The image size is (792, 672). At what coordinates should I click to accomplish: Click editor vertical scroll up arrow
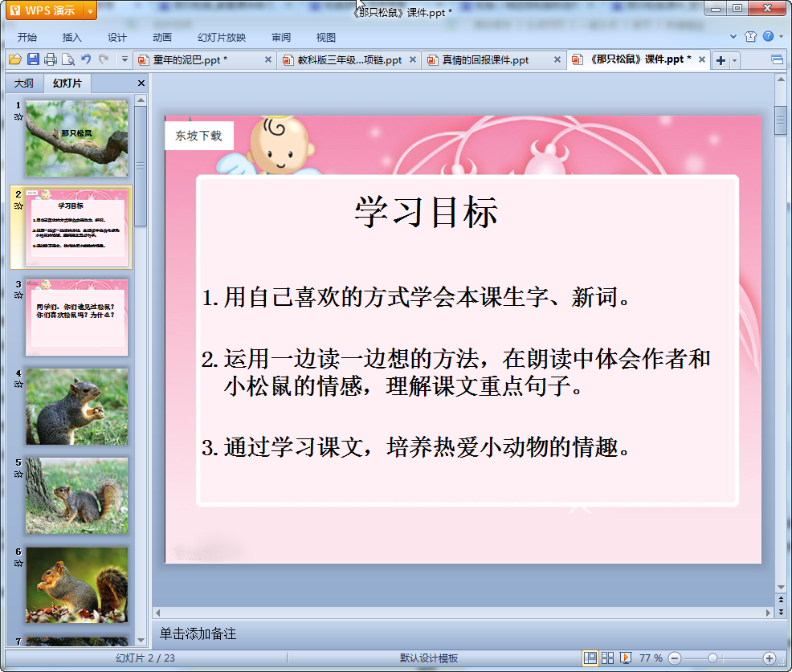781,79
